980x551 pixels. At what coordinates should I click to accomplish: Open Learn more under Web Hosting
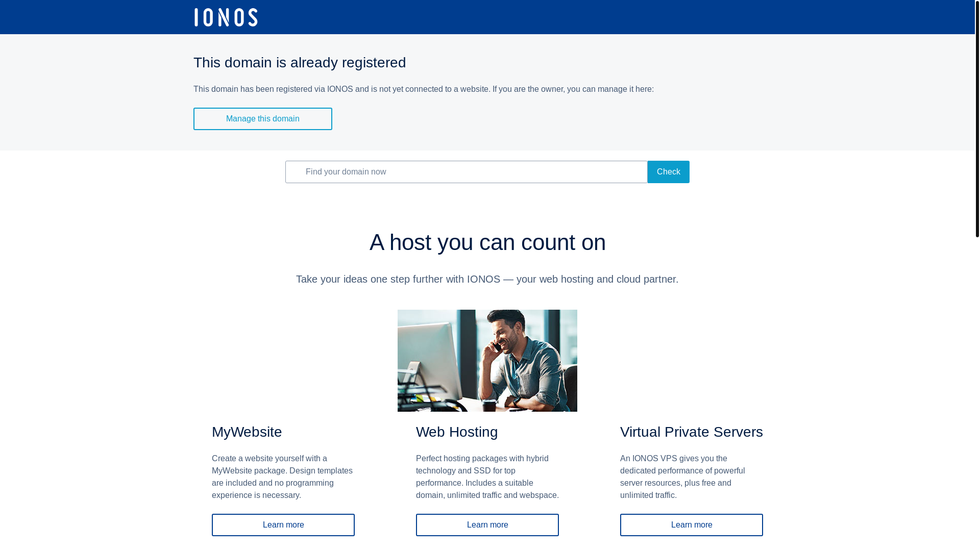pos(487,525)
